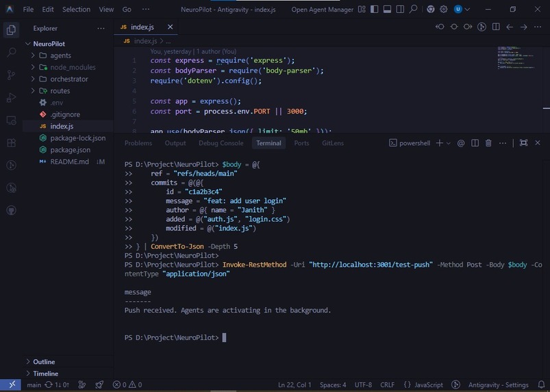Open the Extensions view
Viewport: 550px width, 392px height.
pos(11,143)
